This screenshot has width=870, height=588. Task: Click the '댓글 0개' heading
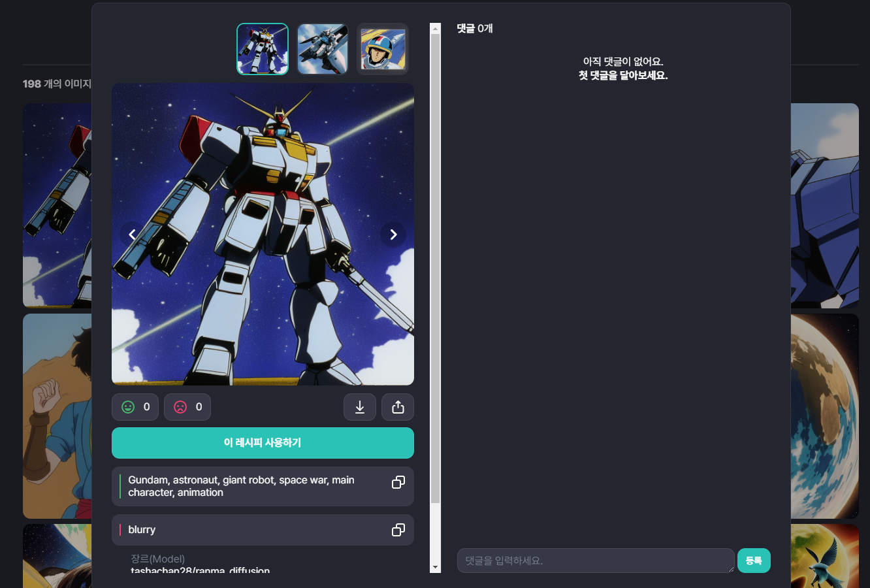pos(475,28)
